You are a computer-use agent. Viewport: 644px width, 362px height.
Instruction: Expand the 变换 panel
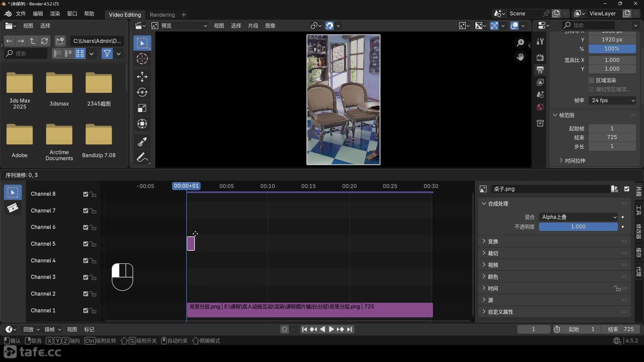coord(493,241)
